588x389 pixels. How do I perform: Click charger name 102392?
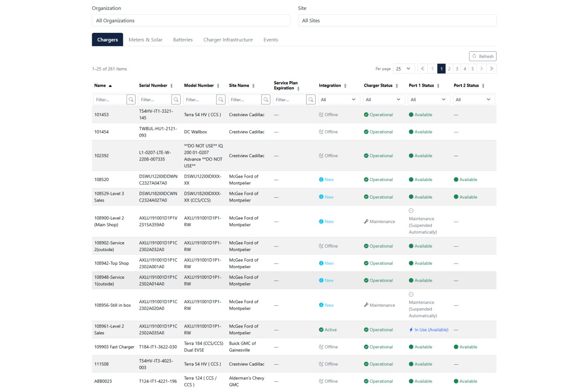[x=102, y=156]
